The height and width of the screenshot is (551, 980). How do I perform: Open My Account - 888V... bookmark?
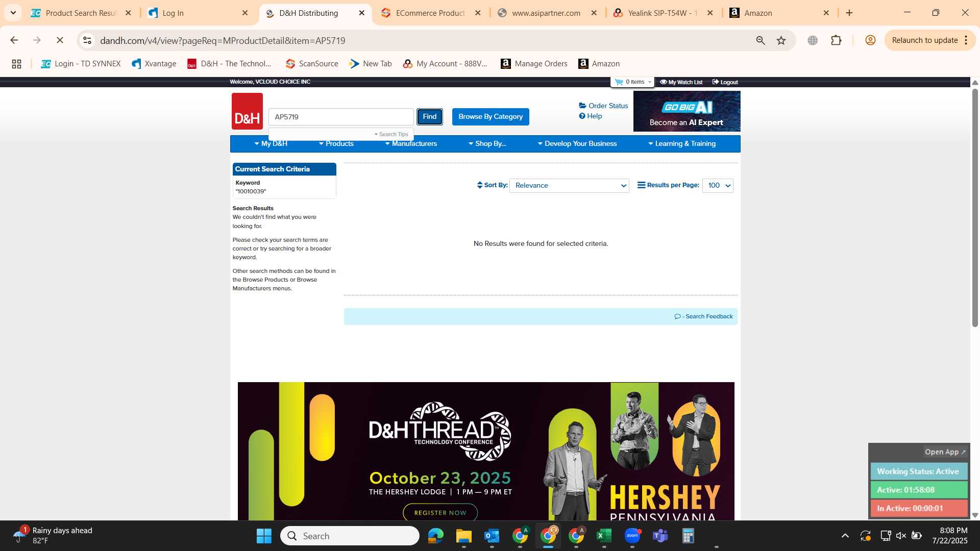coord(445,64)
